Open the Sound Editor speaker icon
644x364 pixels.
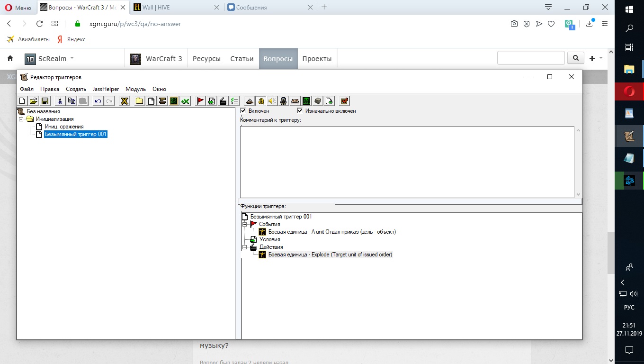coord(272,100)
